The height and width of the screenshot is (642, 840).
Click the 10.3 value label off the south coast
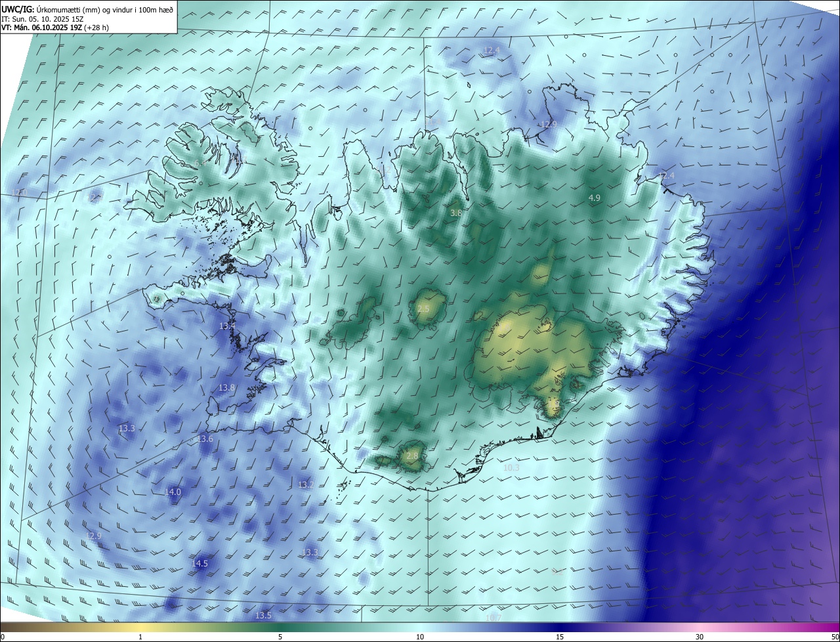(511, 468)
